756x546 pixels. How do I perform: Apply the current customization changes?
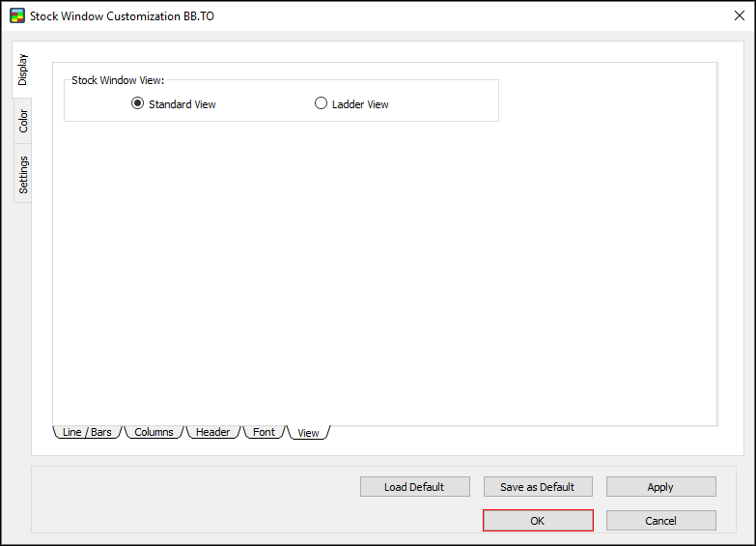coord(660,487)
